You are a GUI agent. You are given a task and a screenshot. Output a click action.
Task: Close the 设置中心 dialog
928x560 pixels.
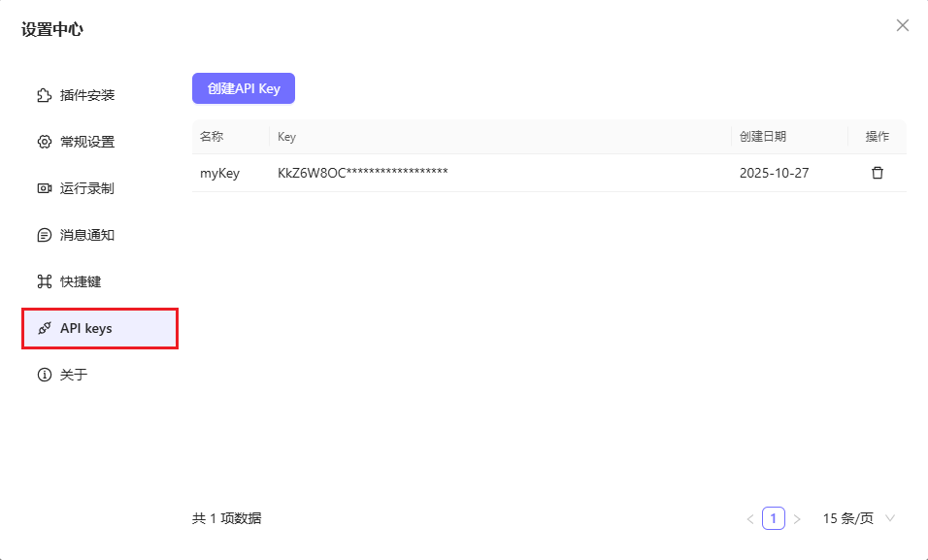903,25
